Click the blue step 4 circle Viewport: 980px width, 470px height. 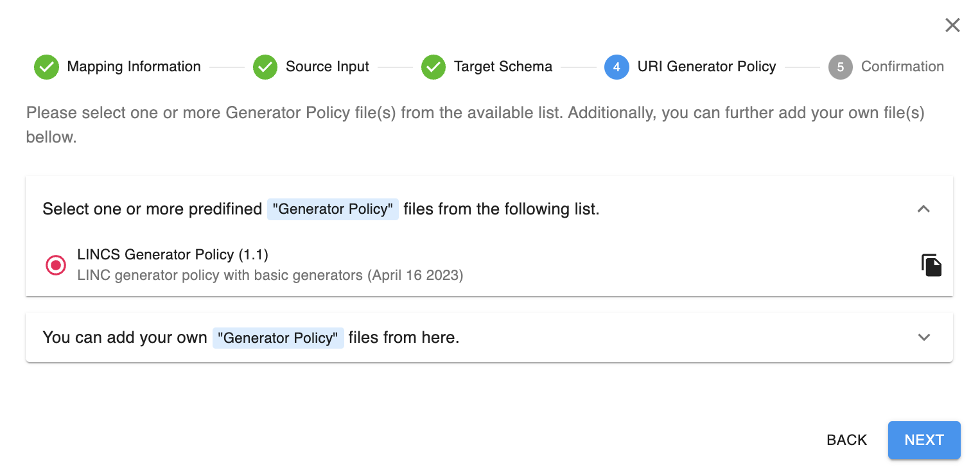point(616,67)
